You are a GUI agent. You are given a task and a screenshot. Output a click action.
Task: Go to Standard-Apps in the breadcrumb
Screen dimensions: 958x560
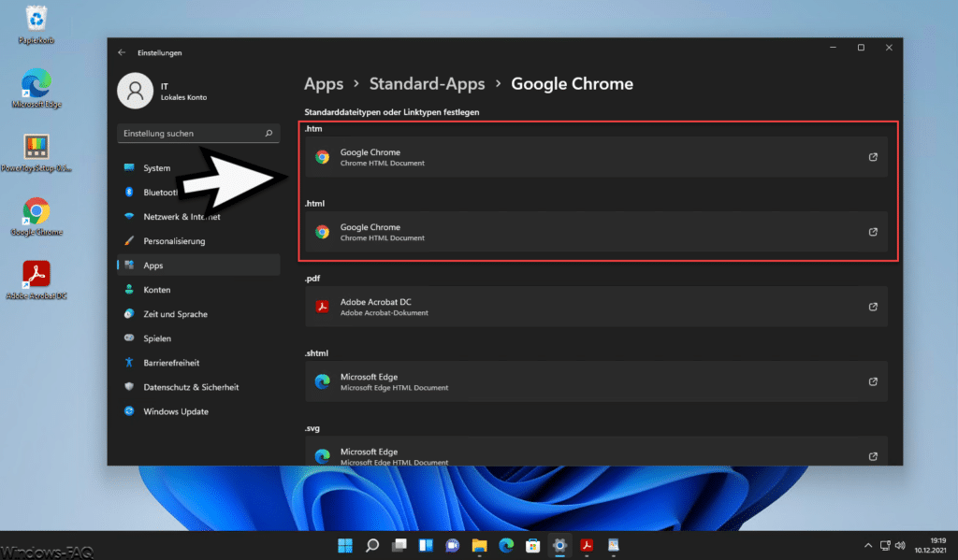tap(427, 83)
